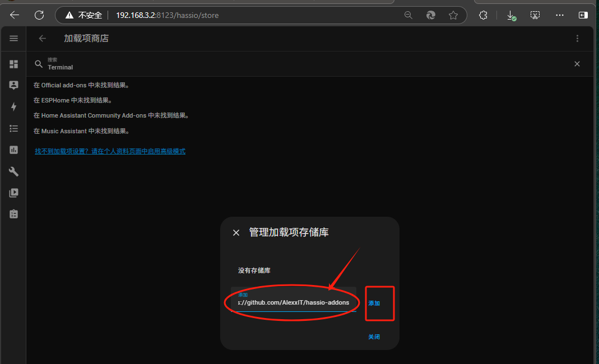Open the browser downloads icon
The width and height of the screenshot is (599, 364).
pyautogui.click(x=511, y=15)
